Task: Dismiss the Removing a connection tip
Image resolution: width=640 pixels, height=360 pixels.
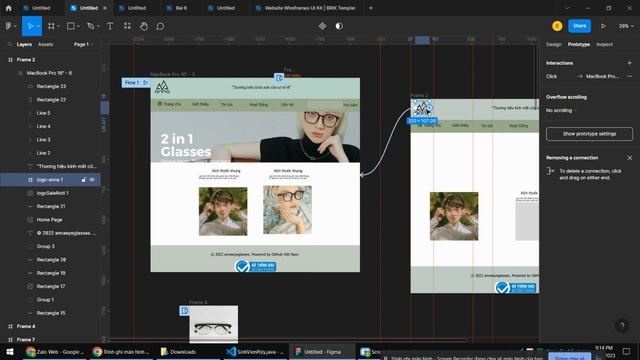Action: [x=629, y=158]
